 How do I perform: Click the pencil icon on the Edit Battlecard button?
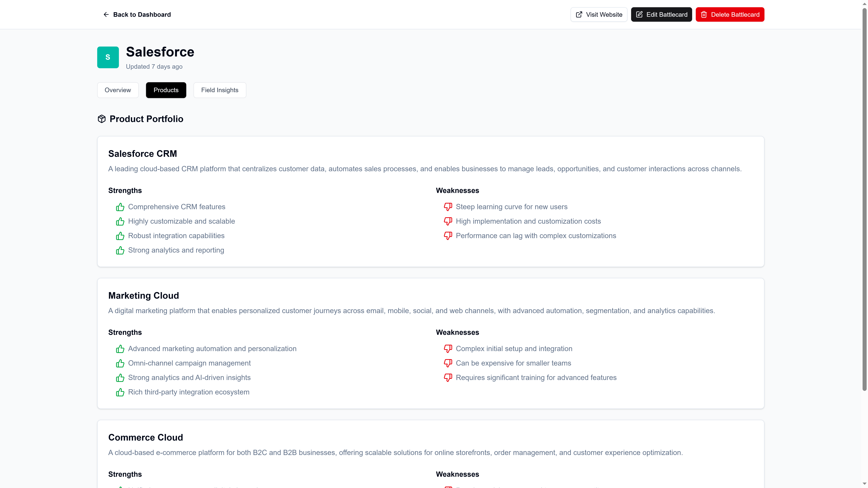click(x=639, y=14)
